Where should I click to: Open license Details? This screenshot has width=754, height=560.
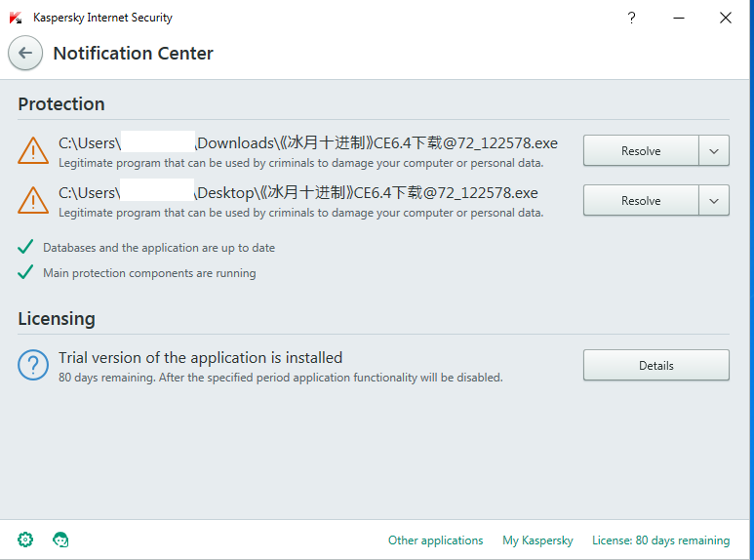(x=656, y=365)
